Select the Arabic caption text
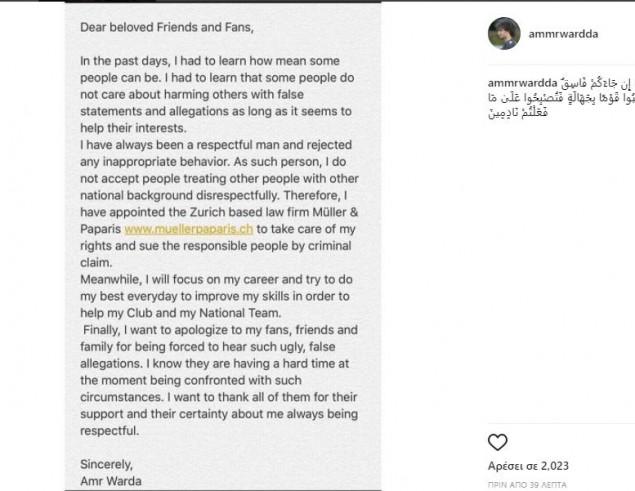Viewport: 635px width, 491px height. point(570,98)
